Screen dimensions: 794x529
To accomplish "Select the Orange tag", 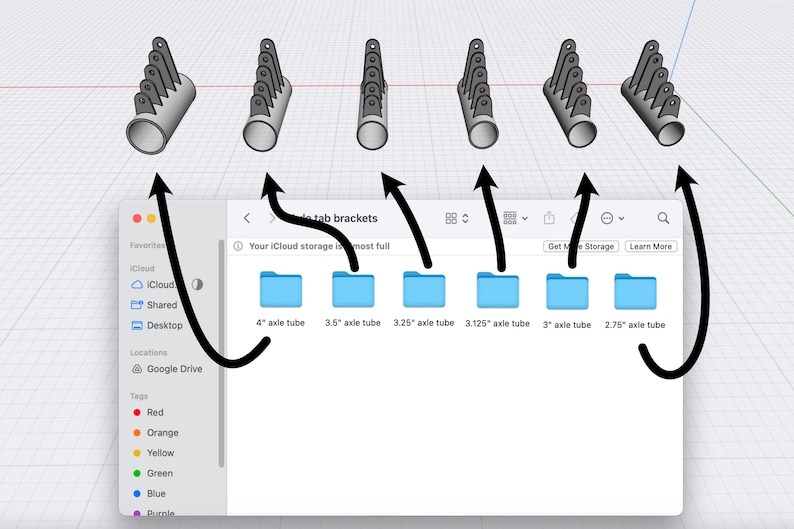I will pyautogui.click(x=156, y=433).
